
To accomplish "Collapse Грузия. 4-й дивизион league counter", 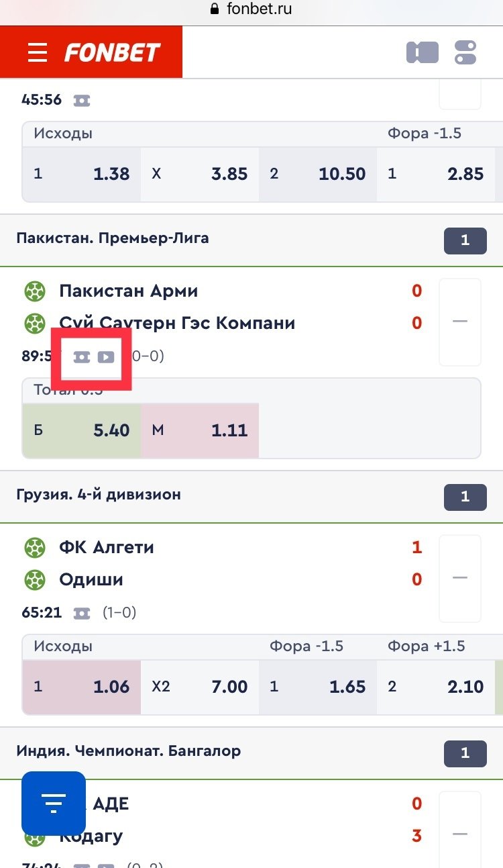I will tap(465, 497).
